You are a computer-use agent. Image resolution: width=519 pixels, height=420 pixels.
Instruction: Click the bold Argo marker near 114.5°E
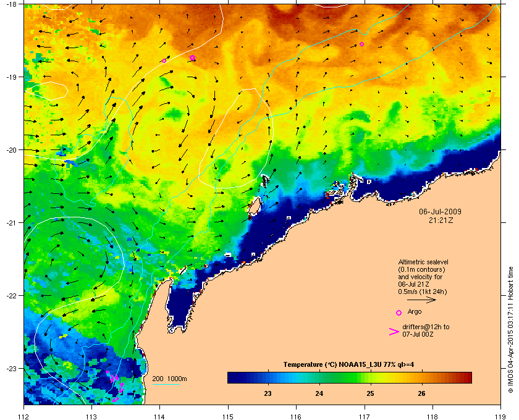pos(192,57)
